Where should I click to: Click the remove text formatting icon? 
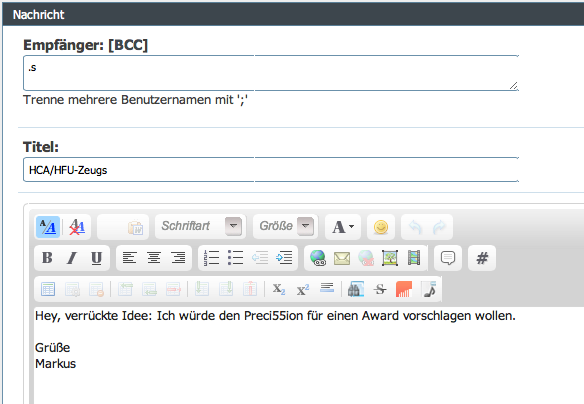point(77,227)
